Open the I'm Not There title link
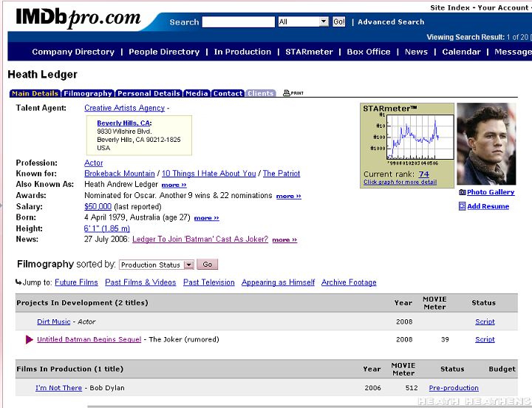 coord(58,388)
